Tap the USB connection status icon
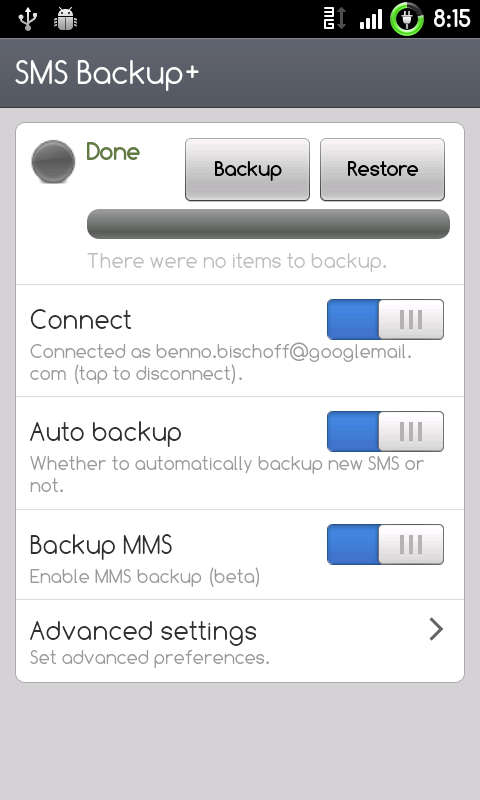Screen dimensions: 480x800 28,19
